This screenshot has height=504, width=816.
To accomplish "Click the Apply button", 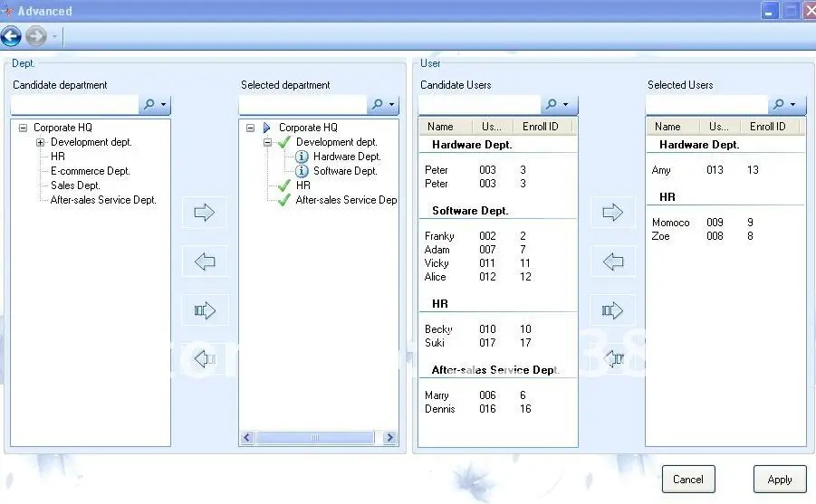I will 780,479.
